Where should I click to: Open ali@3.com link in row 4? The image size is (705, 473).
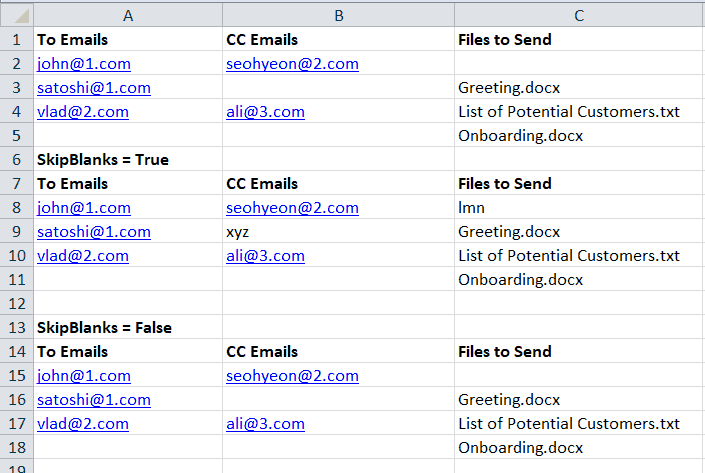click(x=265, y=112)
